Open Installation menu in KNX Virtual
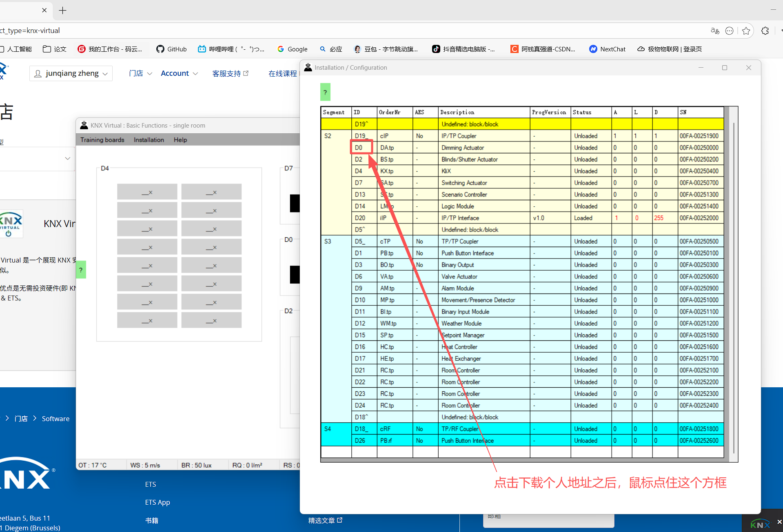Screen dimensions: 783x532 (149, 140)
